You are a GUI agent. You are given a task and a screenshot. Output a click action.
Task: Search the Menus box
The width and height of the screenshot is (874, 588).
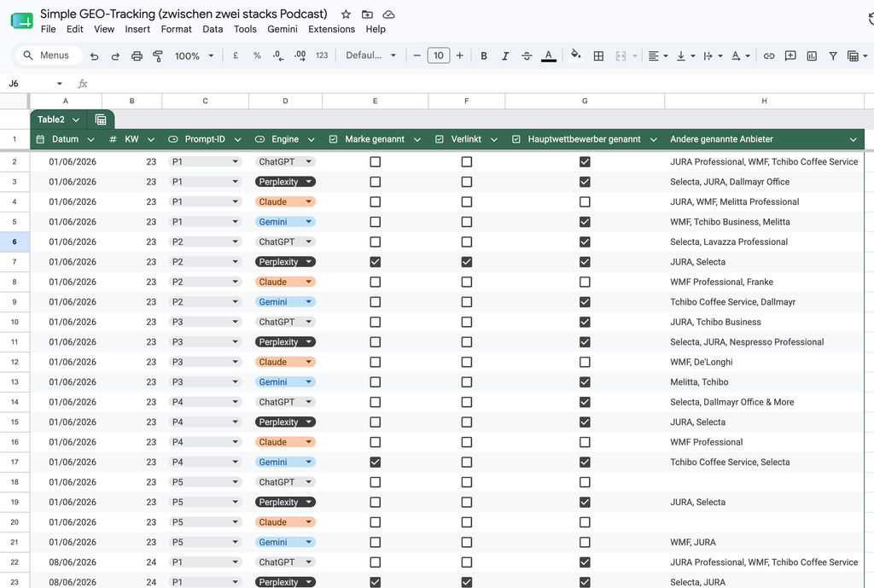click(47, 55)
